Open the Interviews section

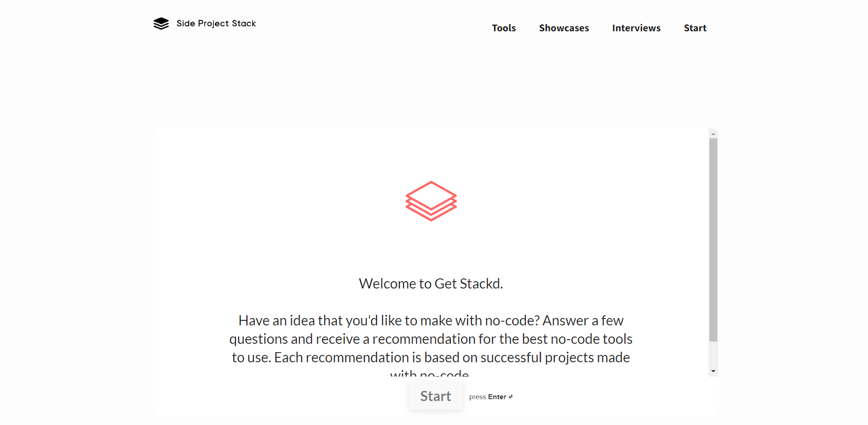pos(636,28)
